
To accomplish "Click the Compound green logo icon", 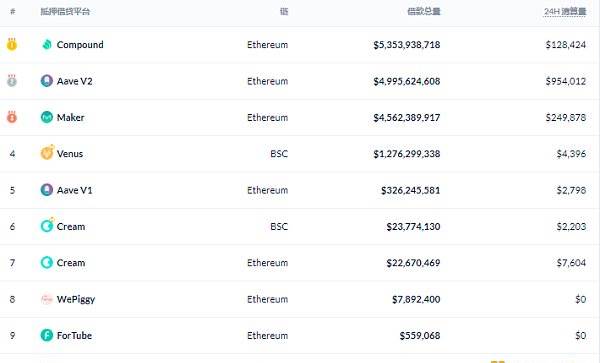I will (x=47, y=45).
